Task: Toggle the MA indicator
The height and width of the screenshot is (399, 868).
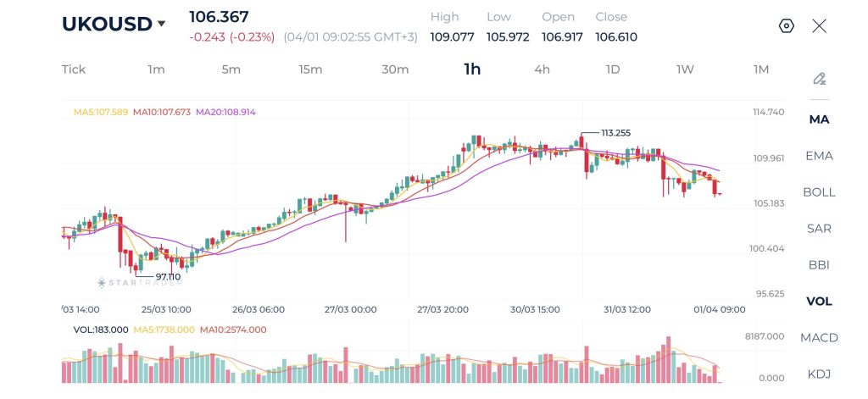Action: pyautogui.click(x=819, y=119)
